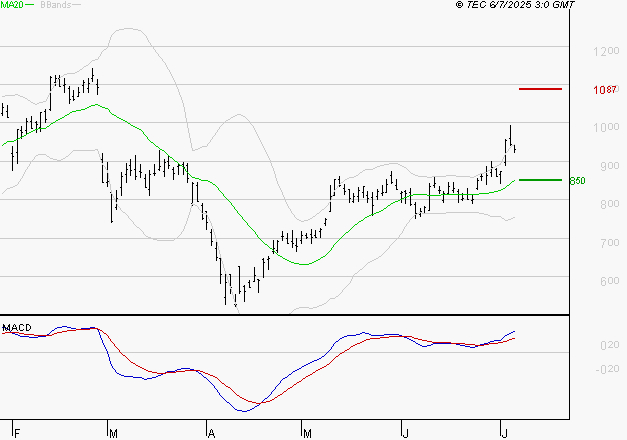Click the -020 MACD axis label

(607, 369)
